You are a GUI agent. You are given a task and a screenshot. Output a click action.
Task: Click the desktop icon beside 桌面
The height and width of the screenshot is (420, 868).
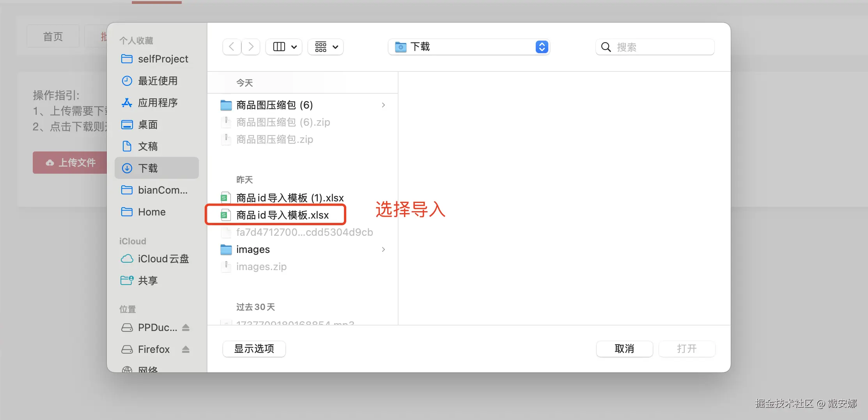click(x=127, y=125)
